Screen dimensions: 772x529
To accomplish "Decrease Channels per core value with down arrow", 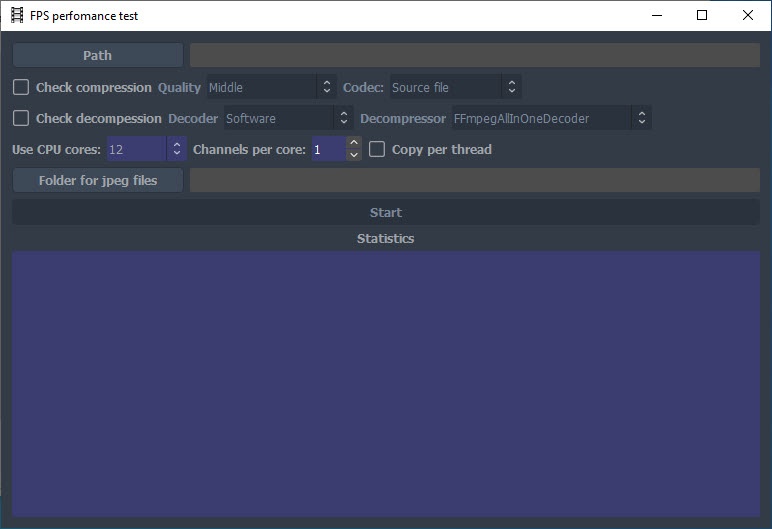I will click(354, 155).
